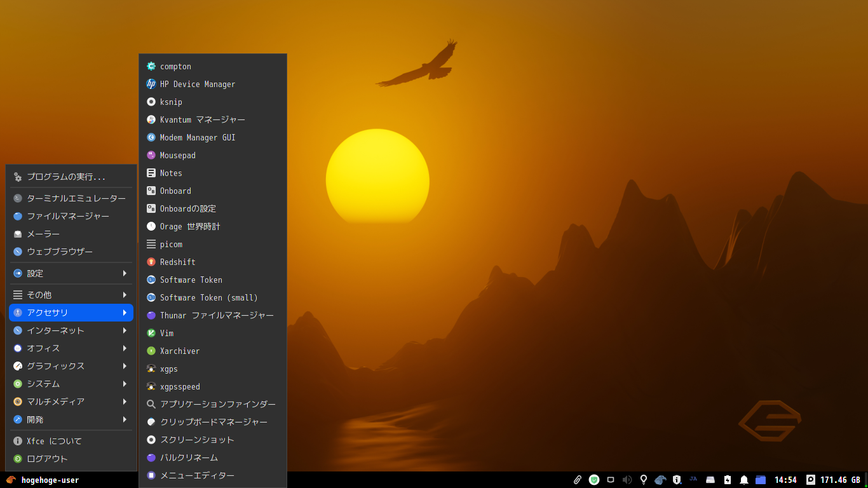
Task: Click the removable drive tray icon
Action: click(x=711, y=480)
